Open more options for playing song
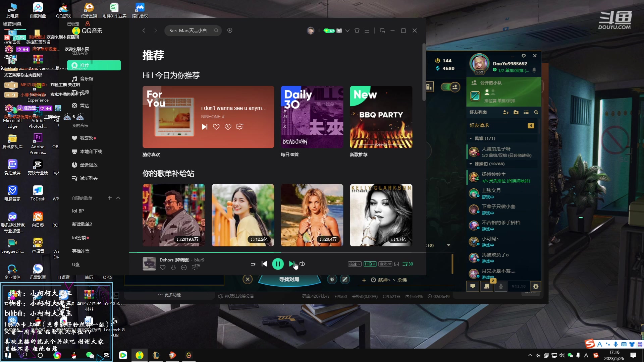This screenshot has width=644, height=362. [184, 267]
